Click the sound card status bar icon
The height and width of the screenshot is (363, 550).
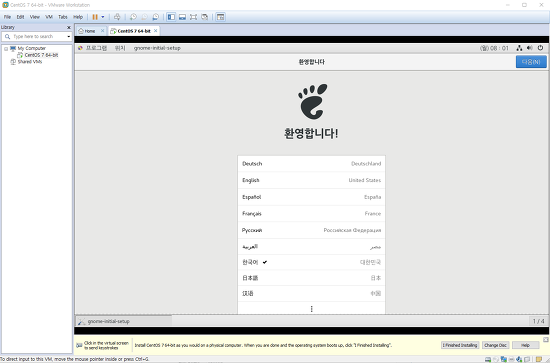click(519, 359)
